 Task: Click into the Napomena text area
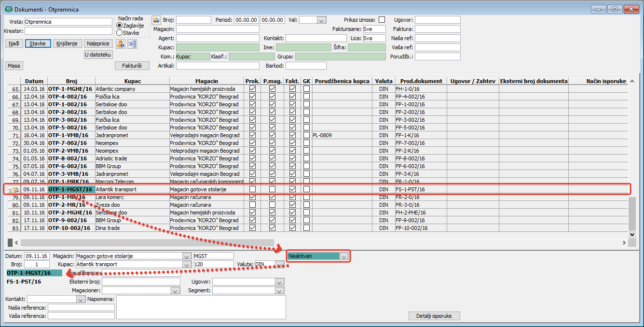click(x=201, y=307)
